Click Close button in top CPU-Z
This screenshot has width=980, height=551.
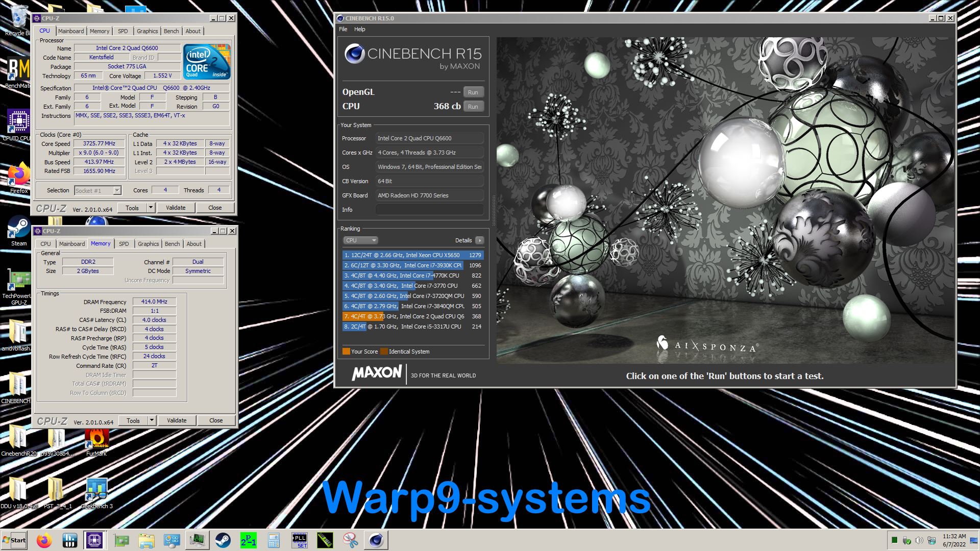[215, 208]
